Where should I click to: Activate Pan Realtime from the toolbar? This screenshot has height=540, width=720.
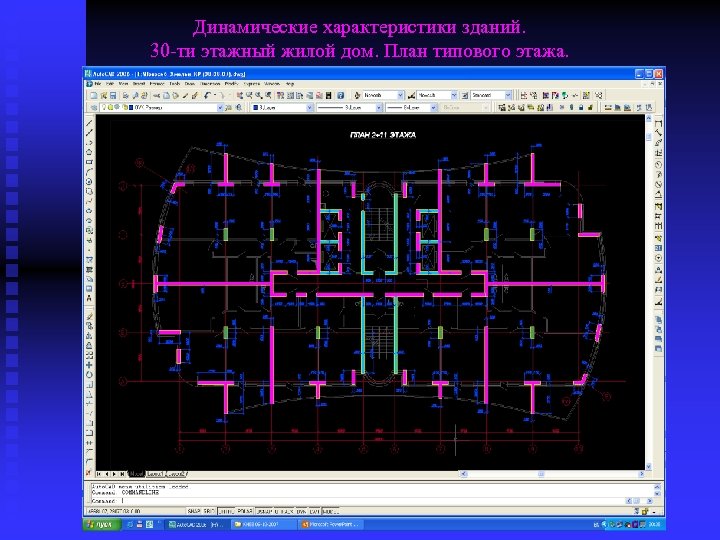click(240, 95)
